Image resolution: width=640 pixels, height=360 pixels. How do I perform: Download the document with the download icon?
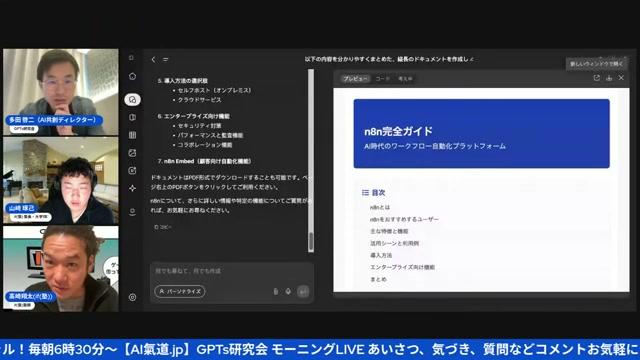point(609,78)
